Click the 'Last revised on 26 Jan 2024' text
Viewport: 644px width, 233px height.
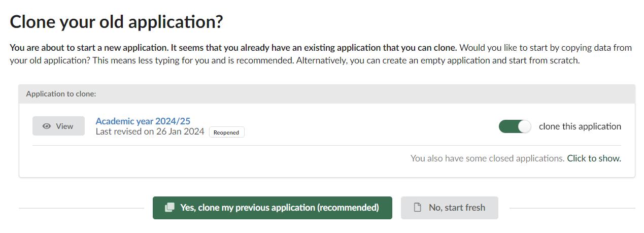150,131
